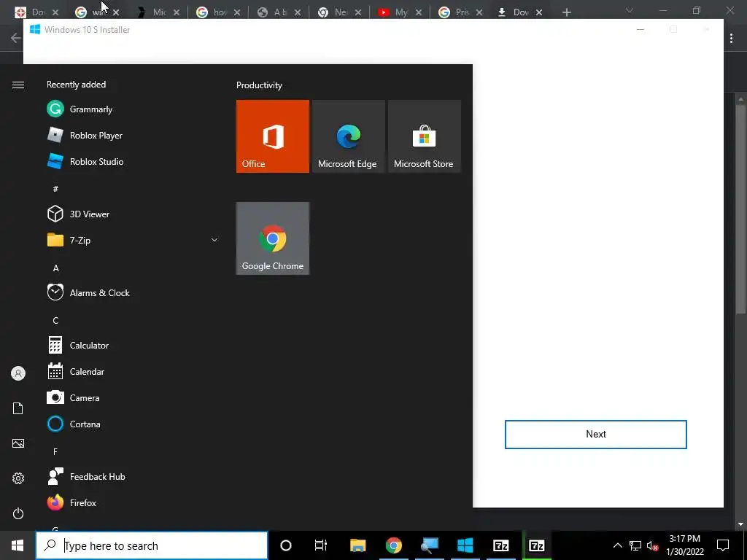747x560 pixels.
Task: Open Pictures from Start sidebar
Action: tap(18, 443)
